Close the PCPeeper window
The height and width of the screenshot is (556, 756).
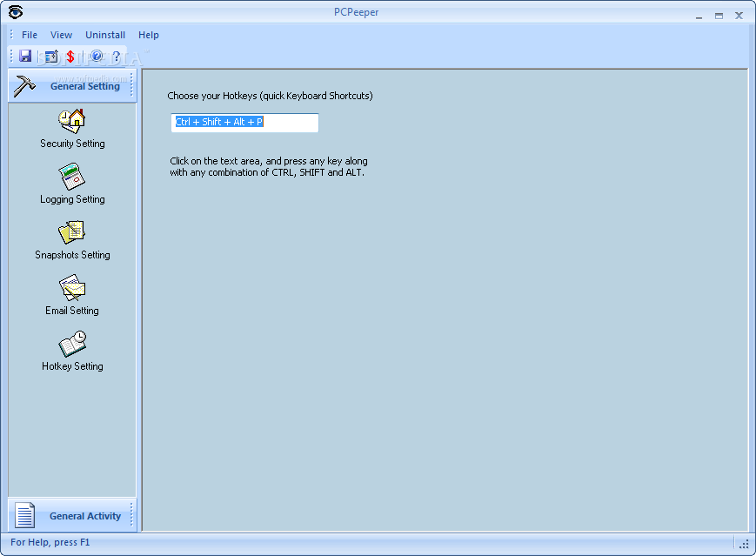coord(739,16)
